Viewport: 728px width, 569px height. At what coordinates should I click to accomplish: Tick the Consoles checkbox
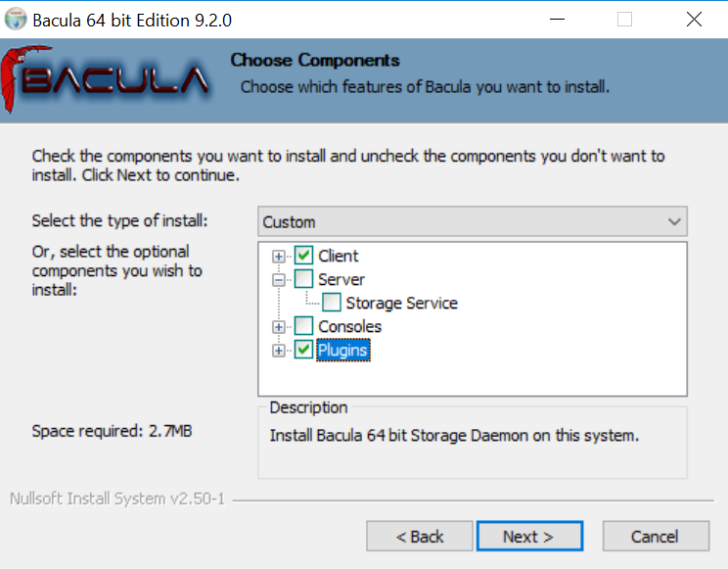pyautogui.click(x=303, y=326)
